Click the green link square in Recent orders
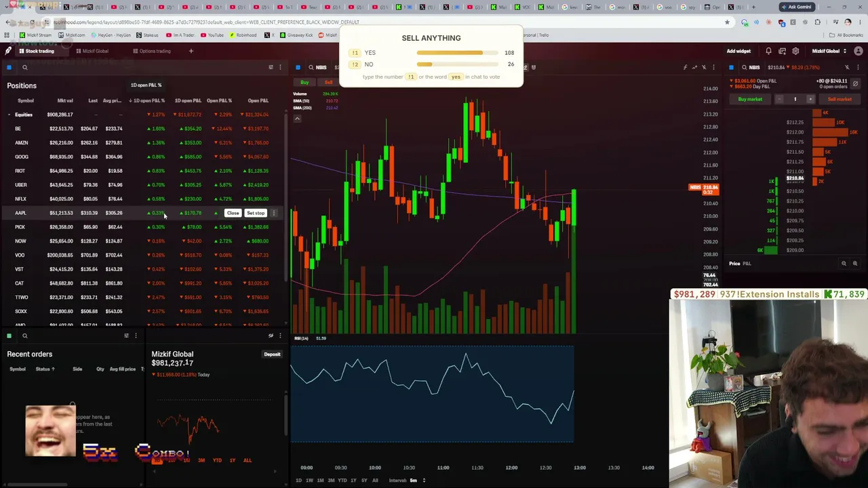 click(9, 335)
